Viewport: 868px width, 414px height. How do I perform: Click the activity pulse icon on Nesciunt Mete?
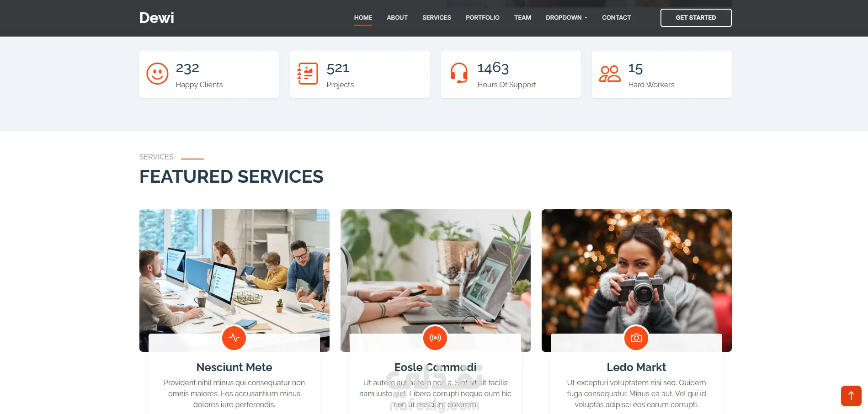coord(234,338)
